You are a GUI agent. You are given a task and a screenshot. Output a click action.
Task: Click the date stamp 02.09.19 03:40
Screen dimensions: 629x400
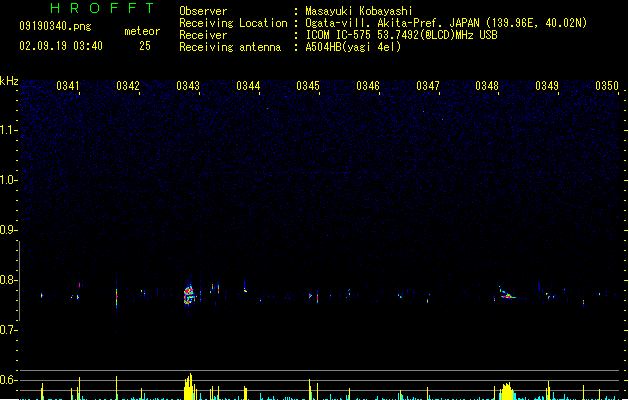point(61,46)
